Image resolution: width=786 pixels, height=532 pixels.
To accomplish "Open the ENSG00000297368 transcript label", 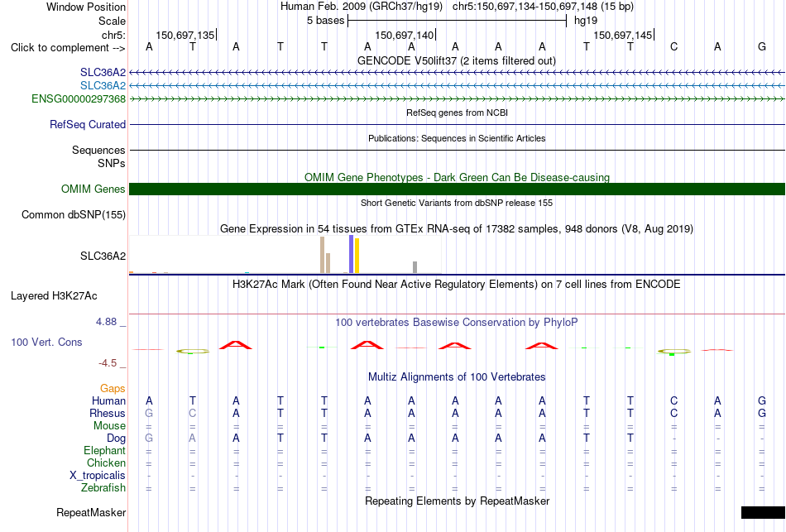I will click(x=79, y=98).
